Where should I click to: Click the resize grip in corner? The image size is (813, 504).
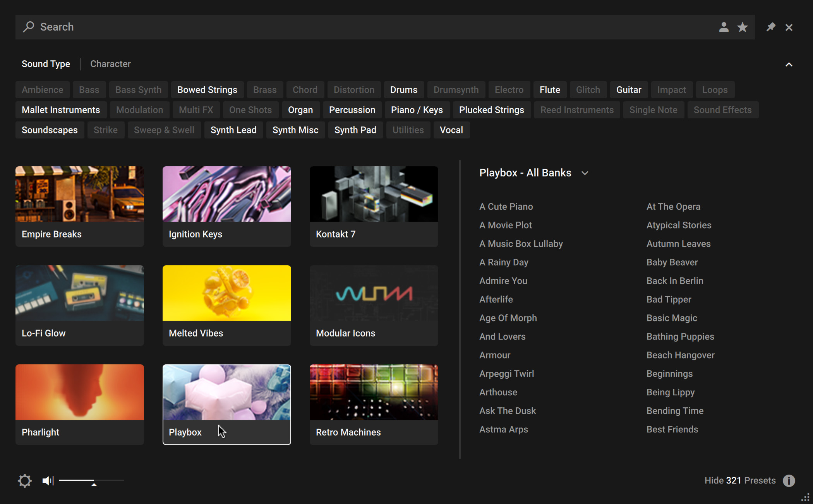click(x=806, y=497)
